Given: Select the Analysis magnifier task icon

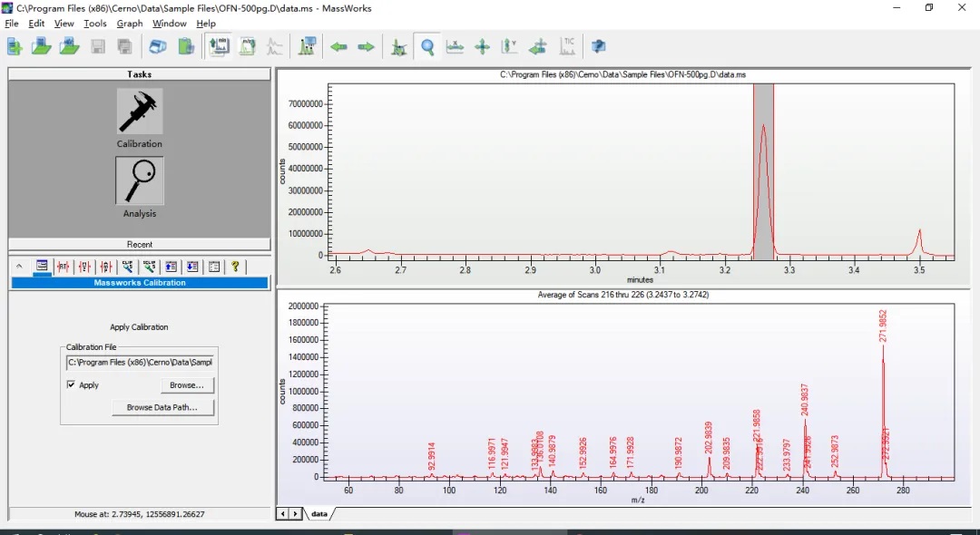Looking at the screenshot, I should [139, 181].
